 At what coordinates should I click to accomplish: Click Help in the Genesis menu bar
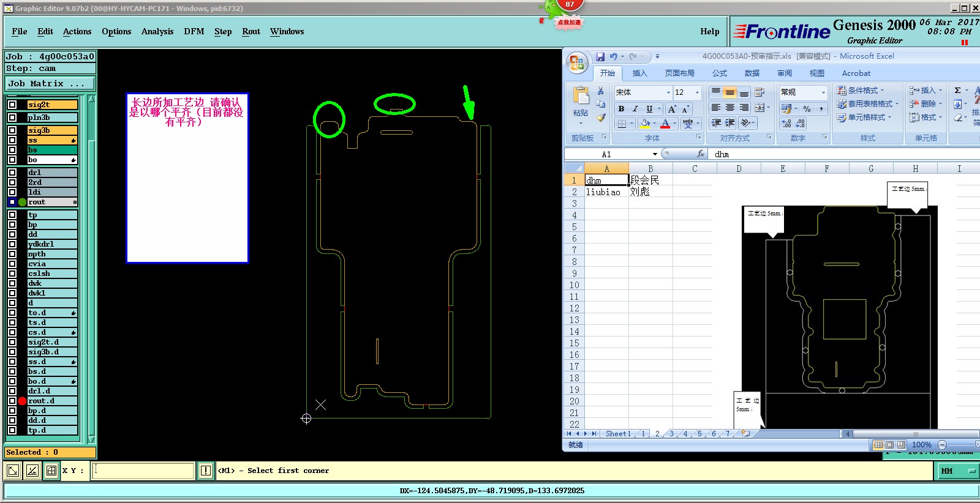710,32
